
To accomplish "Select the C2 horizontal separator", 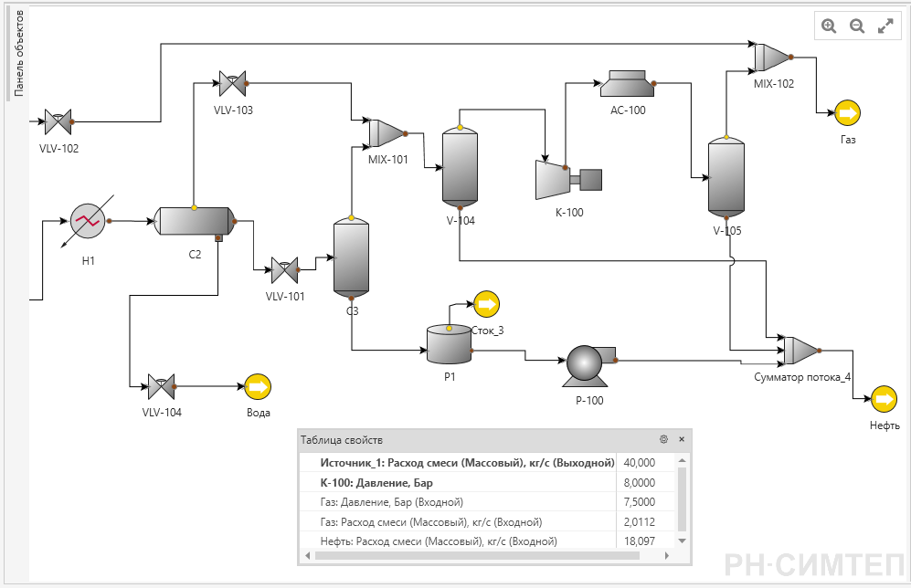I will point(195,221).
